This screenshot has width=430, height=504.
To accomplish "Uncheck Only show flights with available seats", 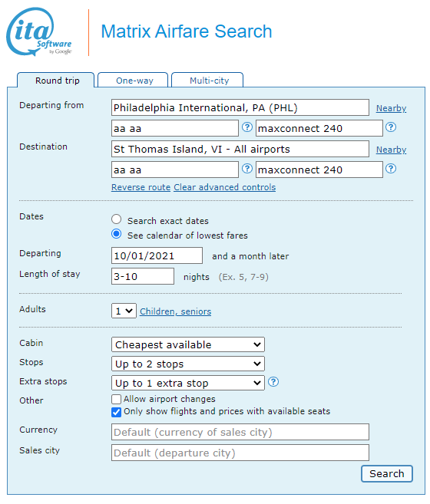I will coord(116,412).
